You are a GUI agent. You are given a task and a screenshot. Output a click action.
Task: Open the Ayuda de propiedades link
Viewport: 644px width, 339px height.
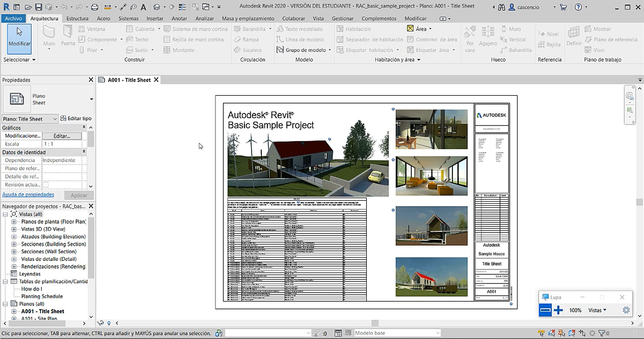[x=28, y=194]
